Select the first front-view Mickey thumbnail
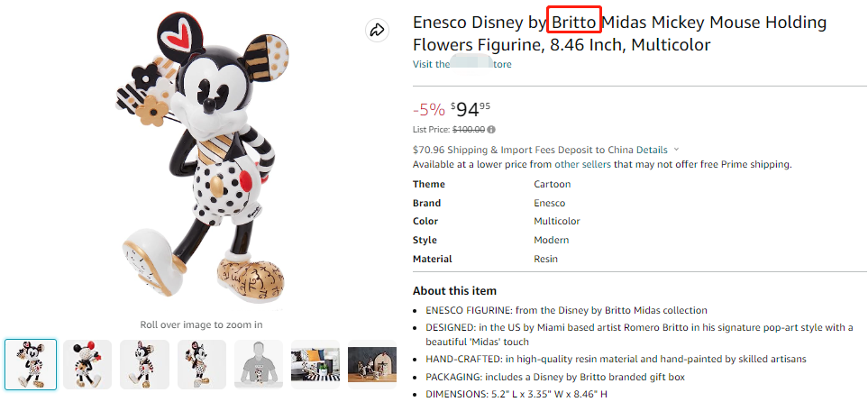Viewport: 868px width, 411px height. (x=31, y=364)
